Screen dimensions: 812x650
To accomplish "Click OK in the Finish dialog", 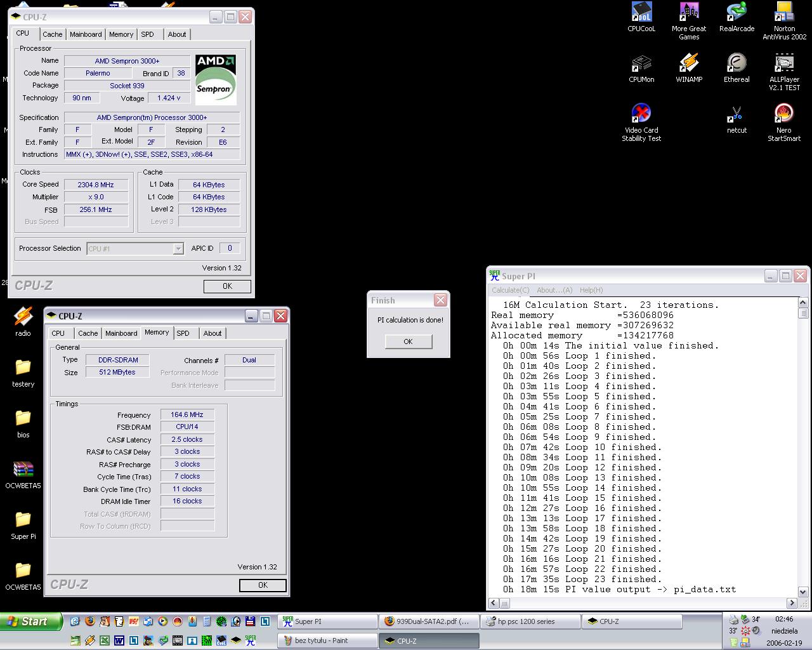I will coord(408,342).
